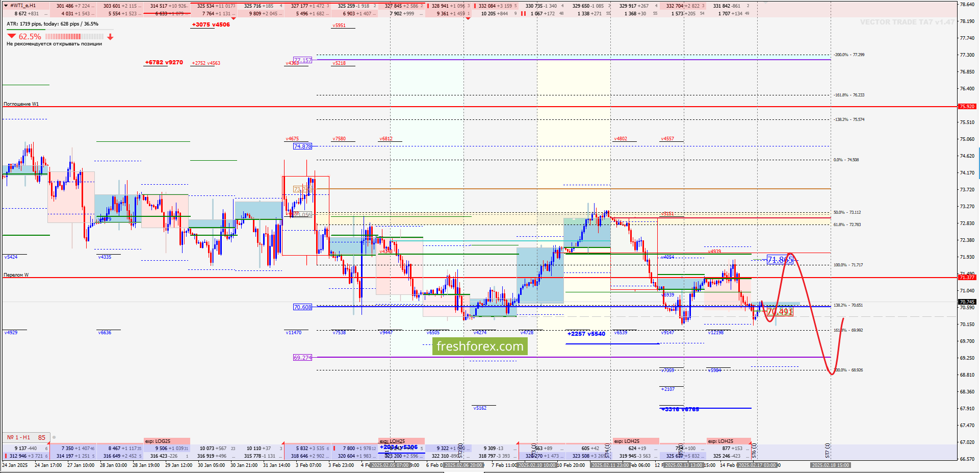This screenshot has width=980, height=473.
Task: Click the "Поглощение W1" line label
Action: coord(21,104)
